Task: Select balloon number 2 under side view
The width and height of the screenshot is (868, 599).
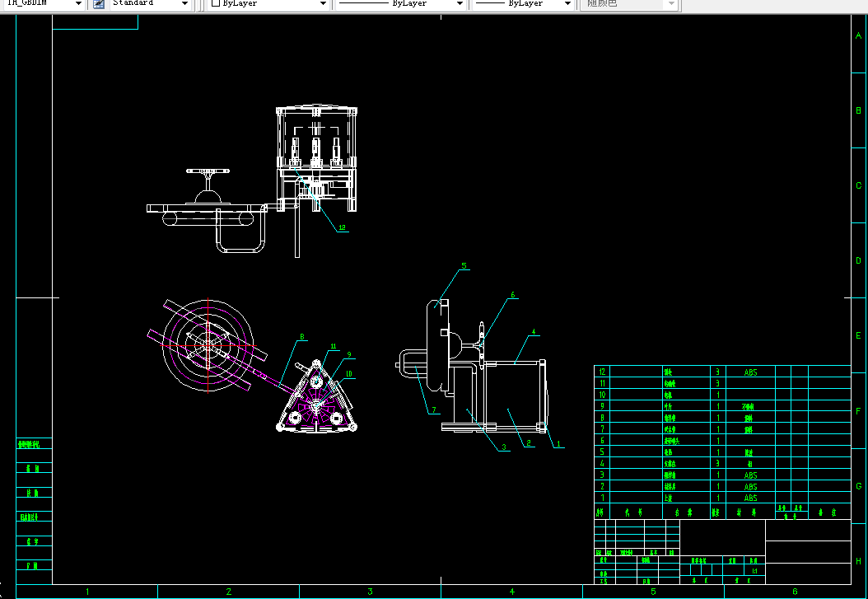Action: click(x=529, y=443)
